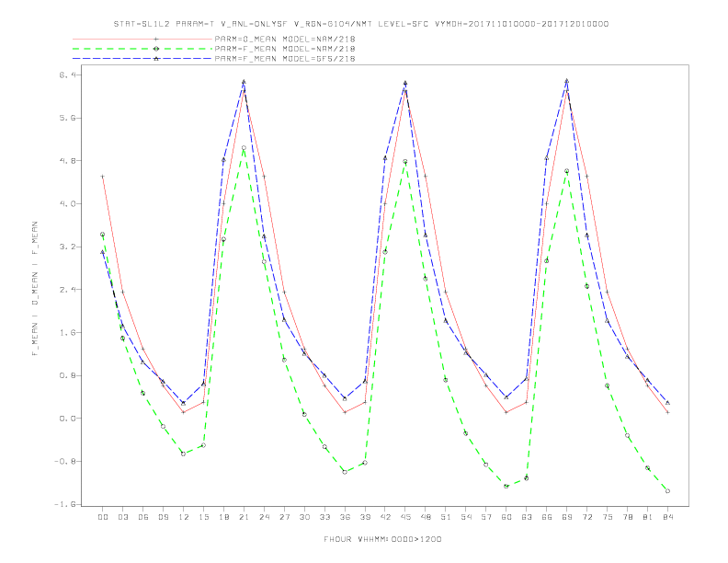Click x-axis forecast hour label 39

(366, 517)
